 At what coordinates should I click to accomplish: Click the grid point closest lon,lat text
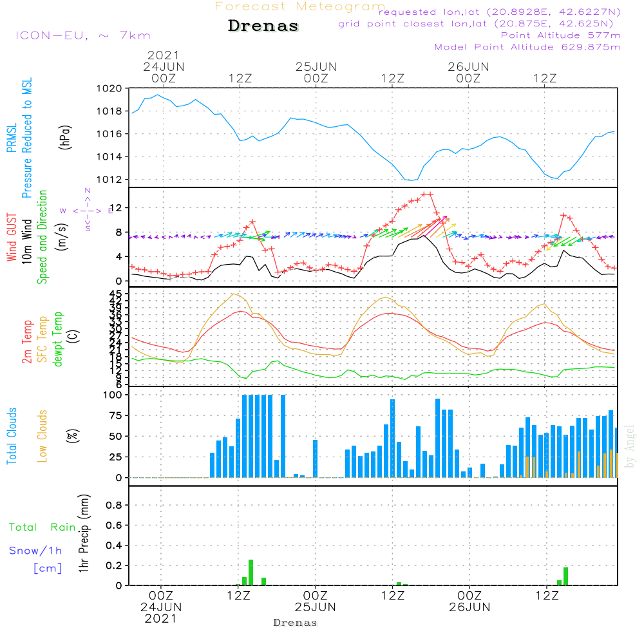pos(480,24)
